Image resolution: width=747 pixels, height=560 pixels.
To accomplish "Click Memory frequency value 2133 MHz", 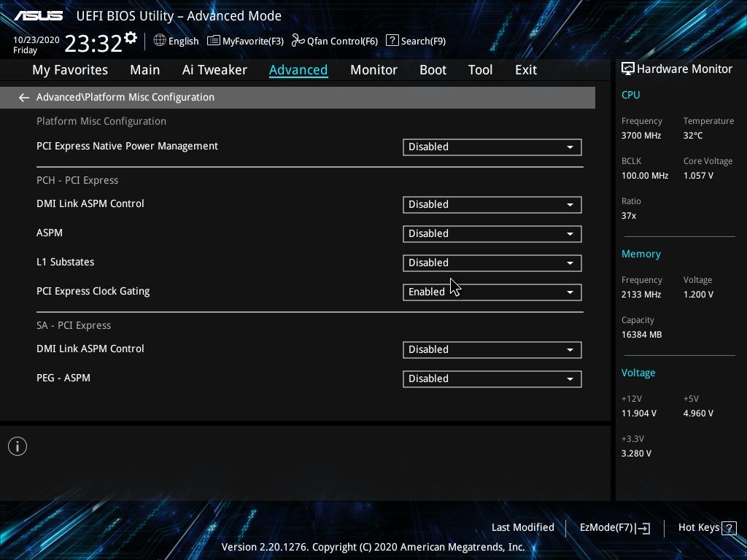I will coord(640,295).
